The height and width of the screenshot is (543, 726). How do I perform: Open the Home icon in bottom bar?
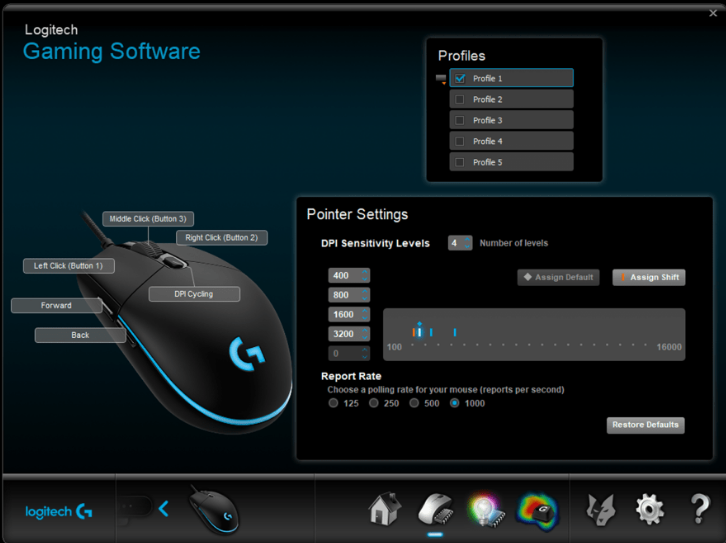385,509
